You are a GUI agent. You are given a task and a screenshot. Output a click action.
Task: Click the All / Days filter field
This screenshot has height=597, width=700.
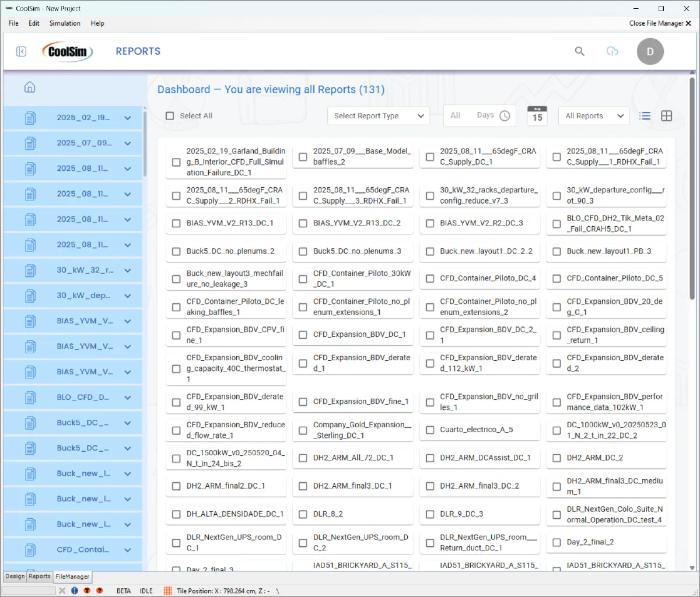pyautogui.click(x=479, y=115)
